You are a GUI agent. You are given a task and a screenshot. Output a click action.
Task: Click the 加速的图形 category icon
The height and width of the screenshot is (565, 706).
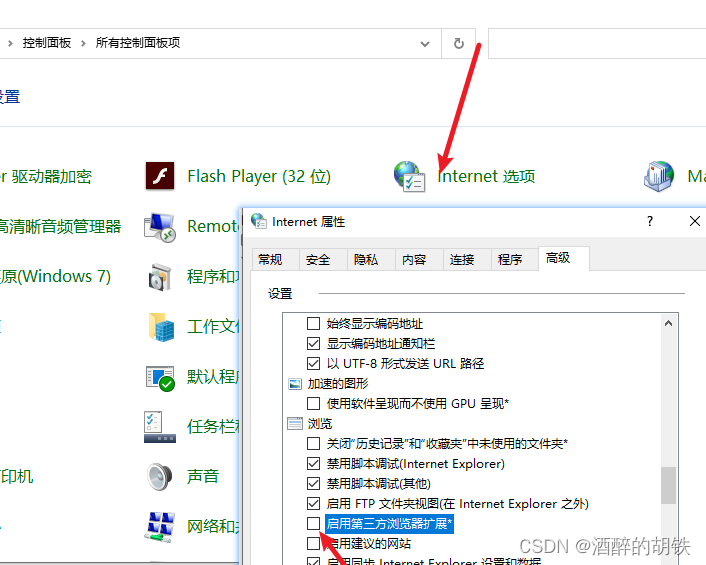(x=295, y=384)
